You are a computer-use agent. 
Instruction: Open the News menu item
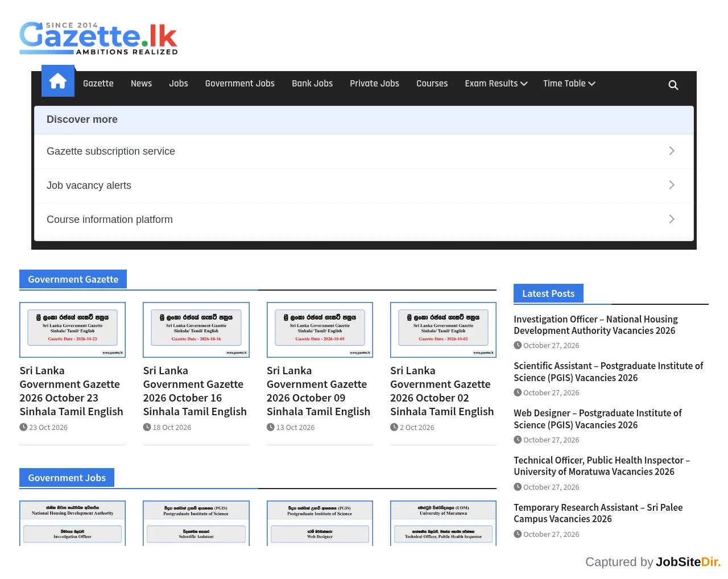(x=141, y=84)
